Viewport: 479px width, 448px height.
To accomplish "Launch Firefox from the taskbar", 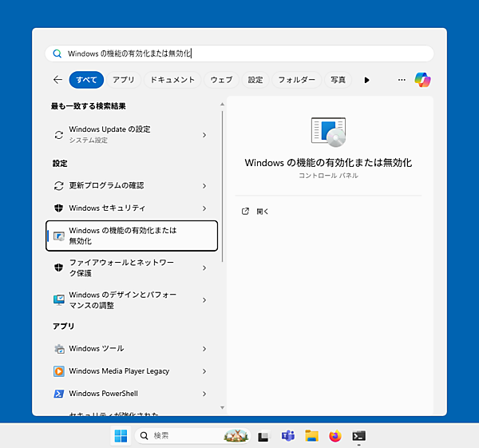I will pos(335,436).
